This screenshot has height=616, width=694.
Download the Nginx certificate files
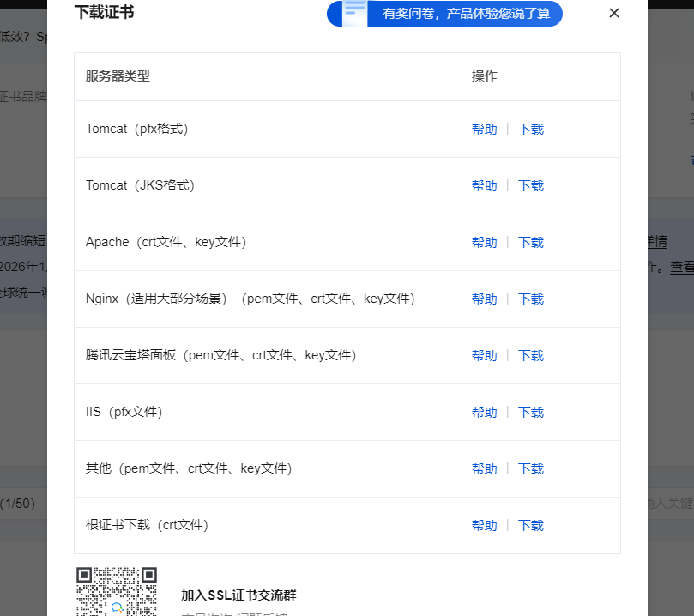point(531,299)
